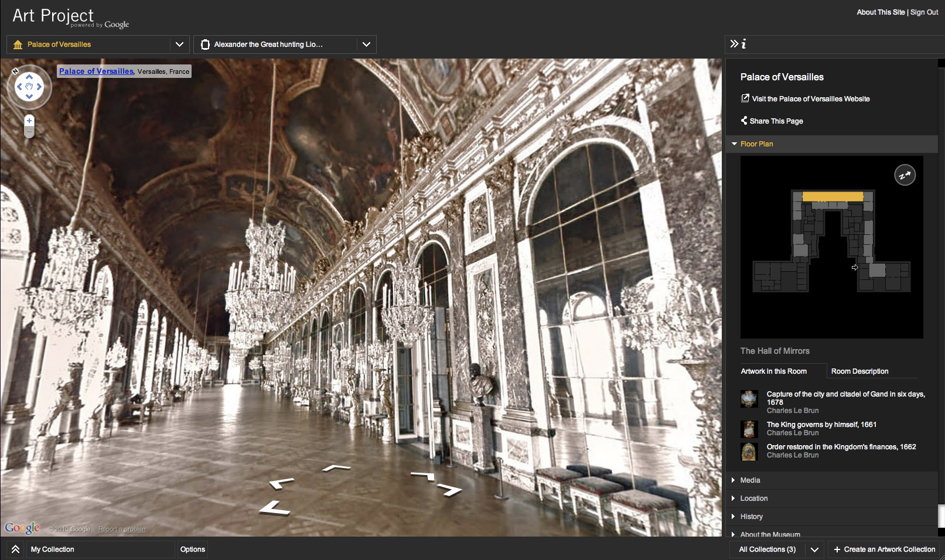The width and height of the screenshot is (945, 560).
Task: Pan the view down with the compass arrow
Action: (x=29, y=97)
